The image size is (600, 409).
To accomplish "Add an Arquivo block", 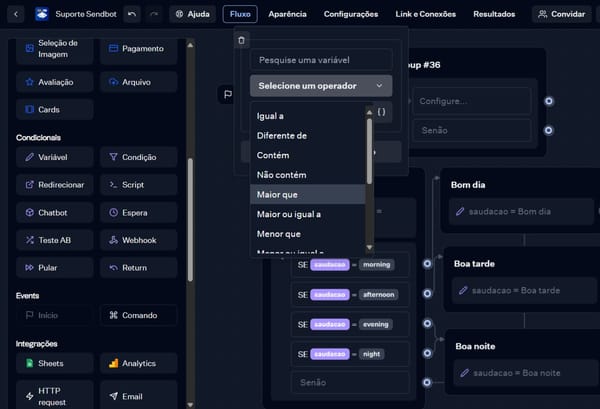I will 139,82.
